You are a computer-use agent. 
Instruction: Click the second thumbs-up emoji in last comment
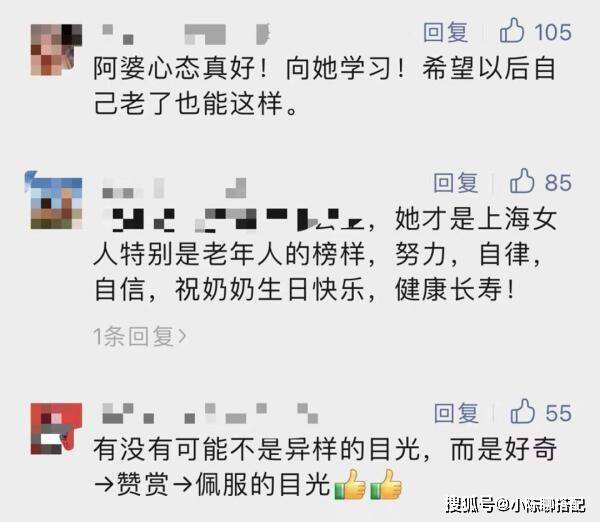tap(386, 485)
